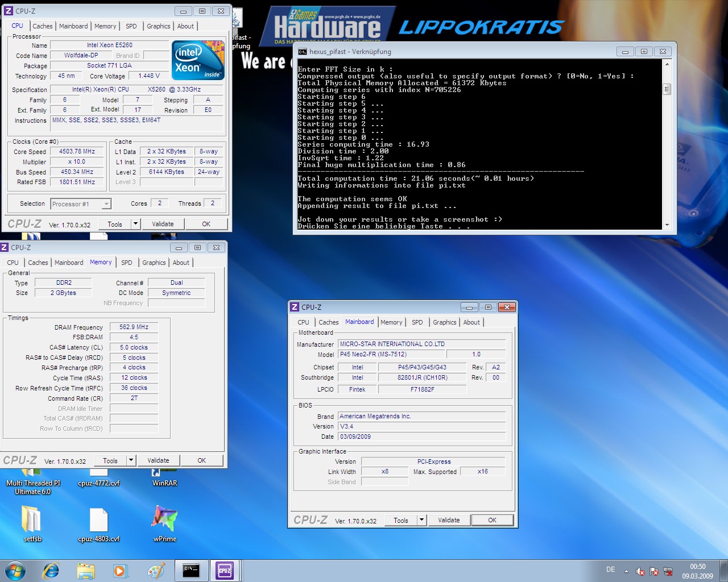Image resolution: width=728 pixels, height=582 pixels.
Task: Expand Tools arrow in CPU-tab CPU-Z window
Action: (135, 224)
